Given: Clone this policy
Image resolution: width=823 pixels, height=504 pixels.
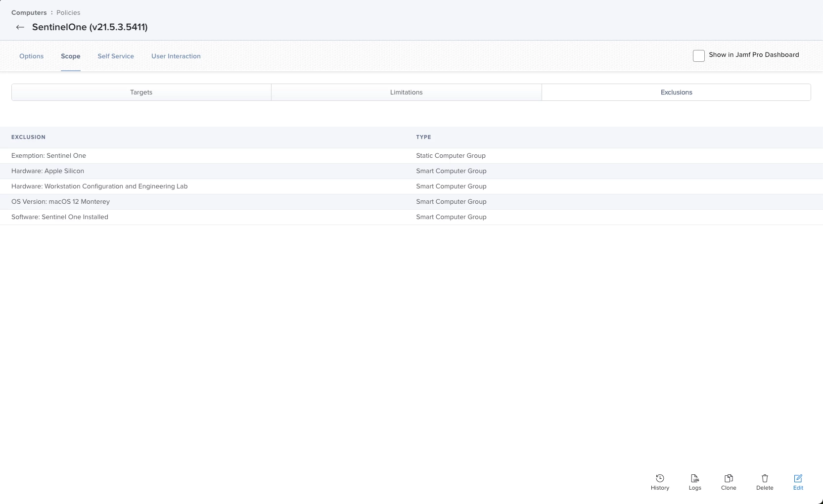Looking at the screenshot, I should click(729, 482).
